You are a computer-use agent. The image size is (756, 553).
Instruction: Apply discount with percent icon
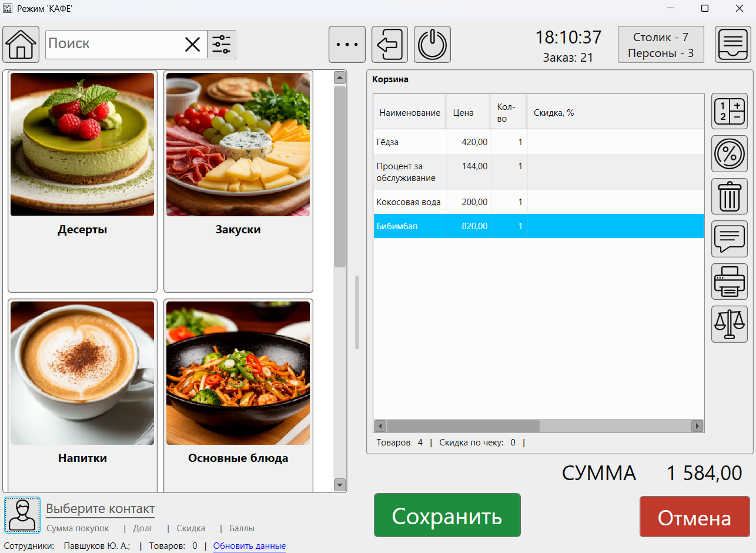[x=730, y=154]
